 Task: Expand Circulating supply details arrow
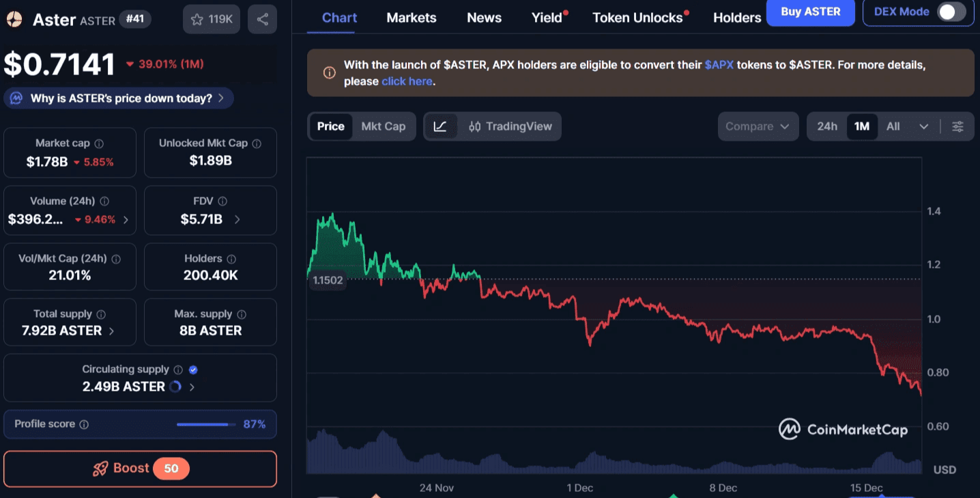click(192, 387)
